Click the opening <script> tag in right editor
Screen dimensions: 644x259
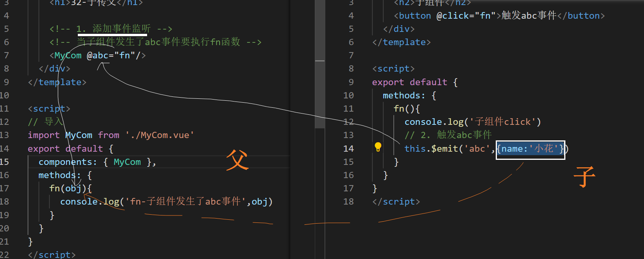tap(393, 69)
